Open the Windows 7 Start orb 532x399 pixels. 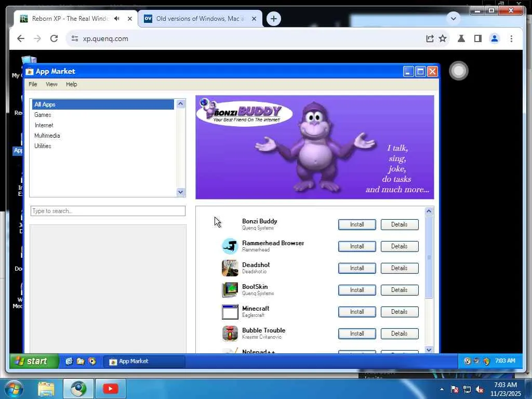click(x=14, y=389)
